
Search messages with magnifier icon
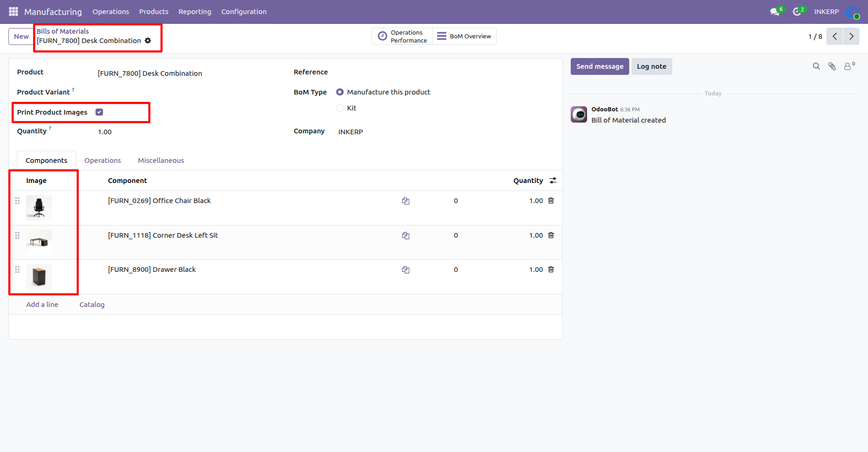817,66
